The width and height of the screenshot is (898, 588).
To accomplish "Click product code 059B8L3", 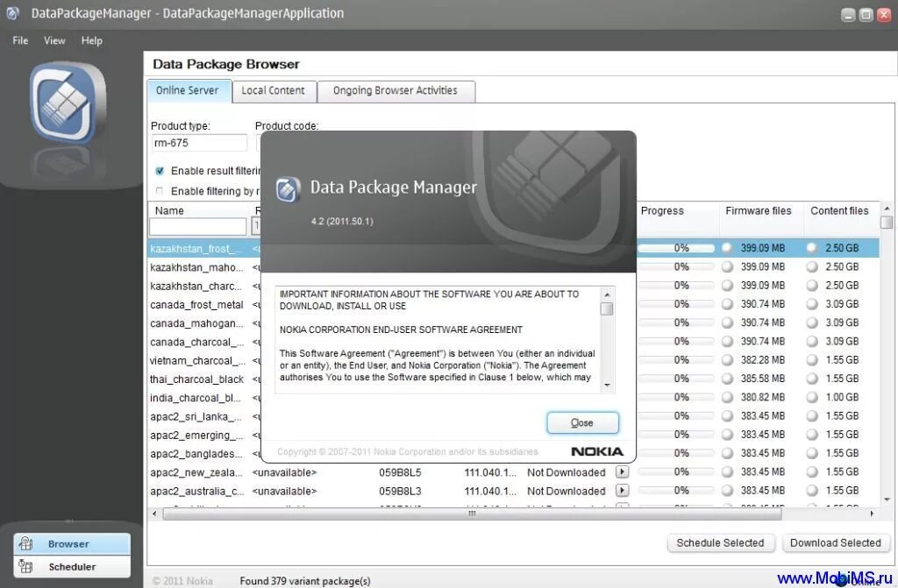I will 400,492.
